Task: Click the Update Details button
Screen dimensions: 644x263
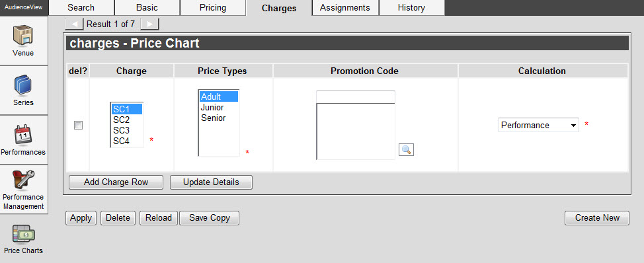Action: 211,182
